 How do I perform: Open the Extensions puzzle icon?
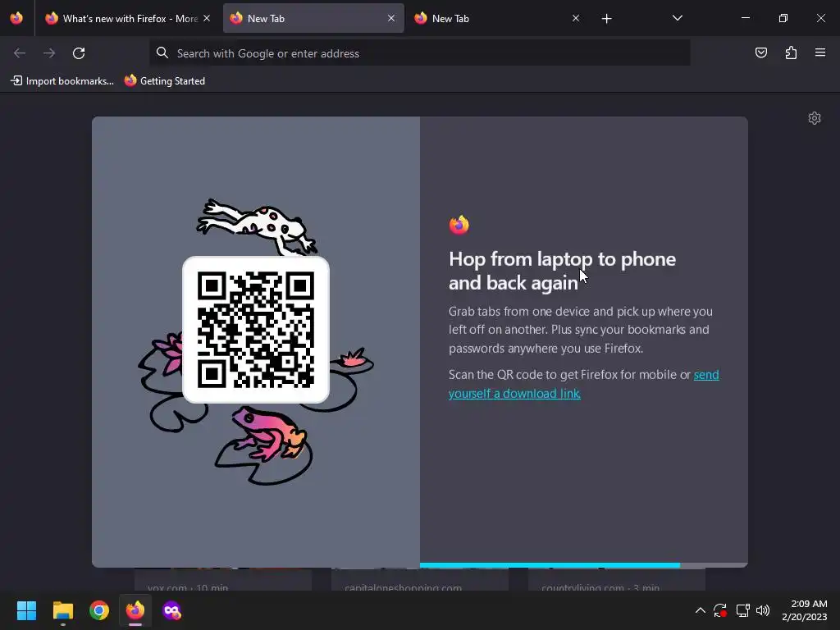(x=791, y=52)
